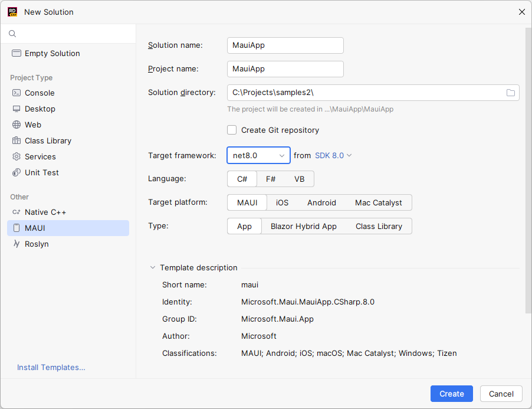Select Android as the target platform
Viewport: 532px width, 409px height.
coord(321,202)
